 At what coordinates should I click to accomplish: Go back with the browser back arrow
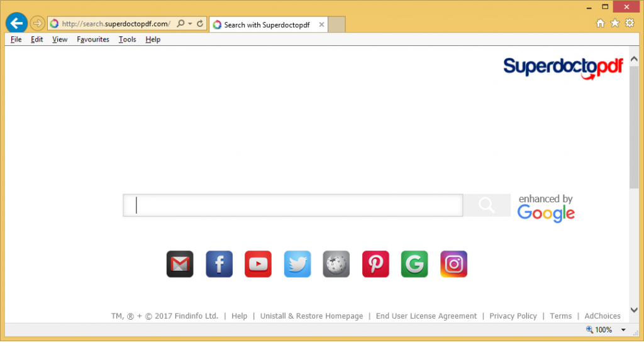pyautogui.click(x=16, y=23)
